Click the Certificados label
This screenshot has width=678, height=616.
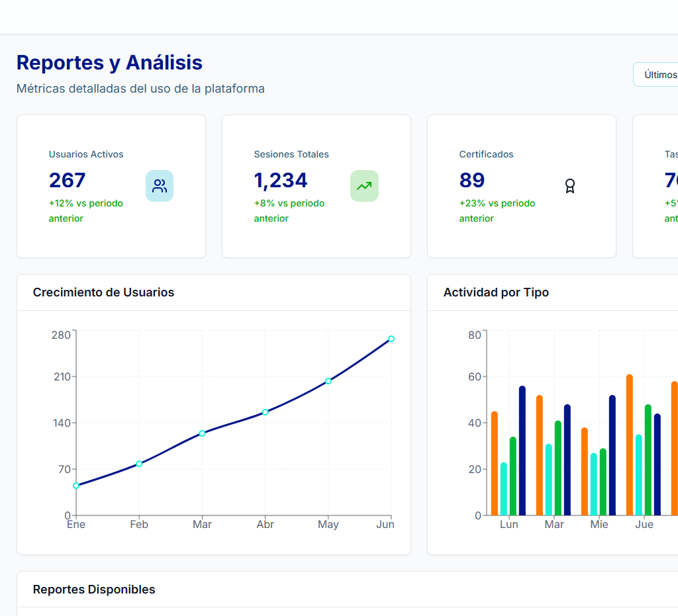486,154
